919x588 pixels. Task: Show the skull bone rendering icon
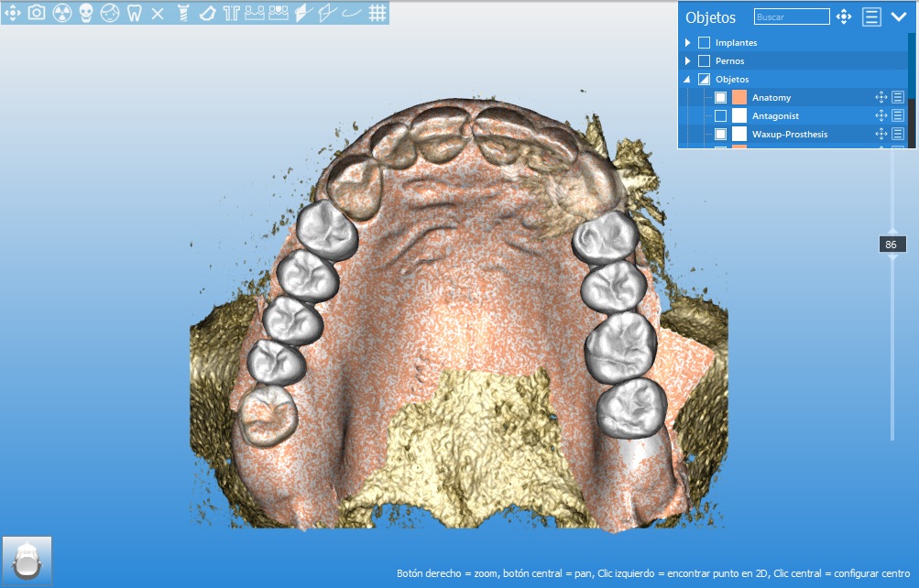click(85, 12)
